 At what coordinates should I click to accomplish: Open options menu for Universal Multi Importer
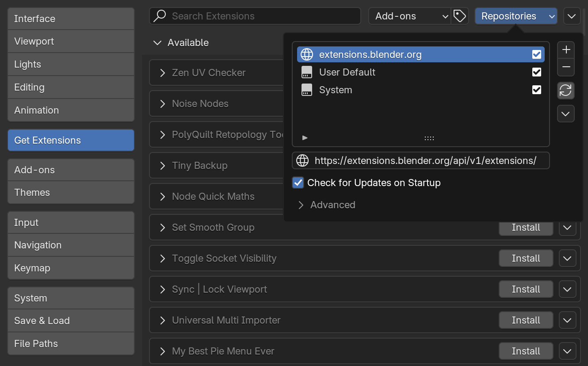pos(568,320)
